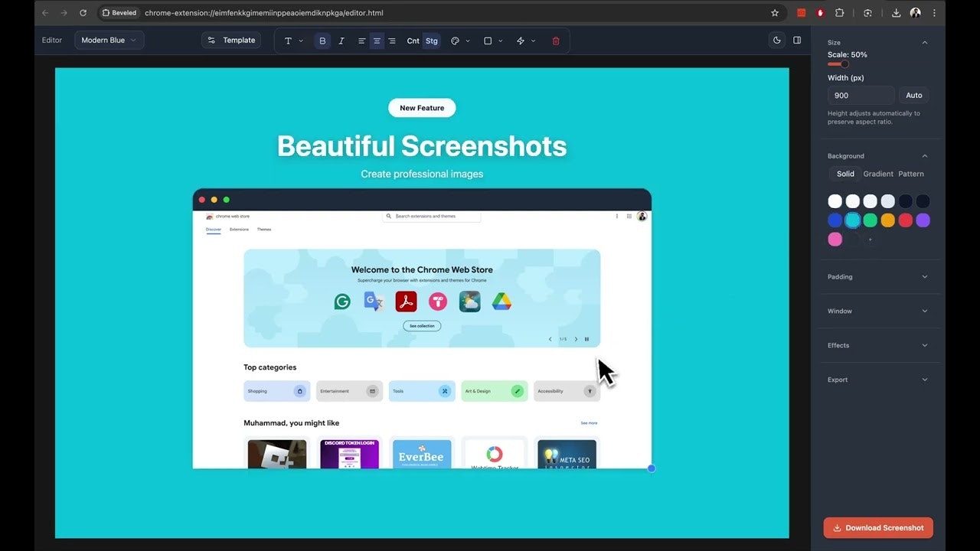Click the frame style icon
Viewport: 980px width, 551px height.
point(488,41)
